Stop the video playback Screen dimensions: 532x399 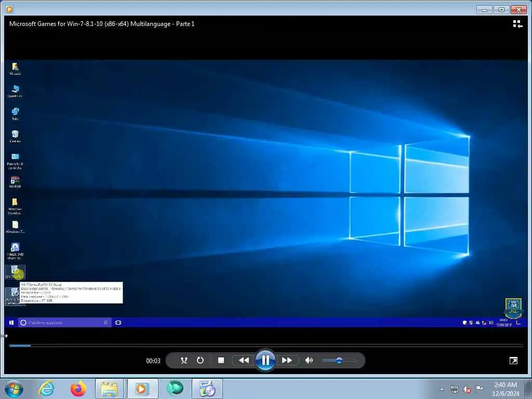pos(221,361)
